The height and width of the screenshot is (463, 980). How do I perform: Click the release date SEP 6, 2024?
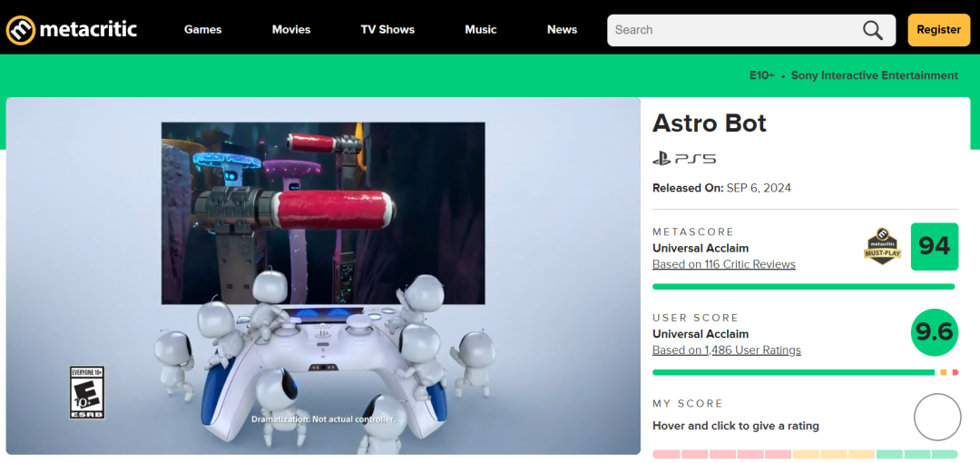coord(759,188)
